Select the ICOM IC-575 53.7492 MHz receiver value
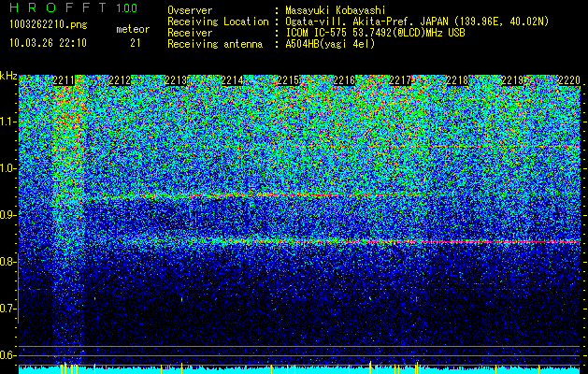588x374 pixels. pyautogui.click(x=375, y=33)
